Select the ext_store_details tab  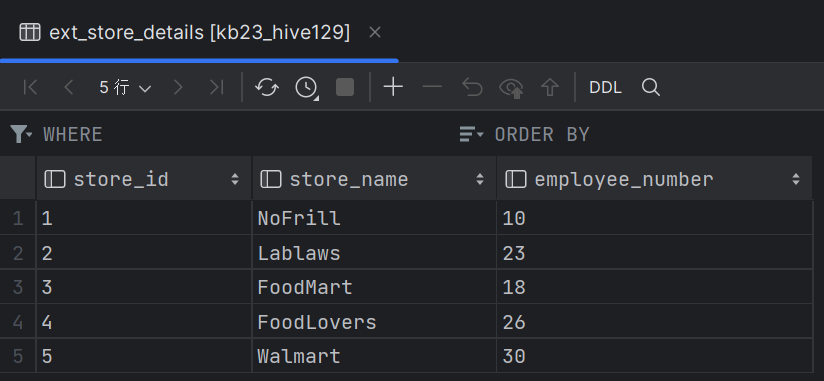tap(200, 33)
